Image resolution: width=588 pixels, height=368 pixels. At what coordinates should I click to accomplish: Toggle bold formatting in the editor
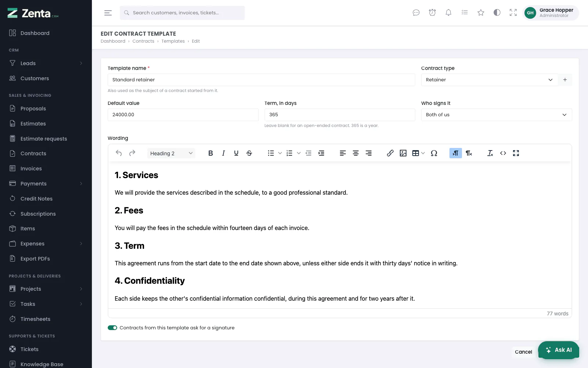(211, 153)
